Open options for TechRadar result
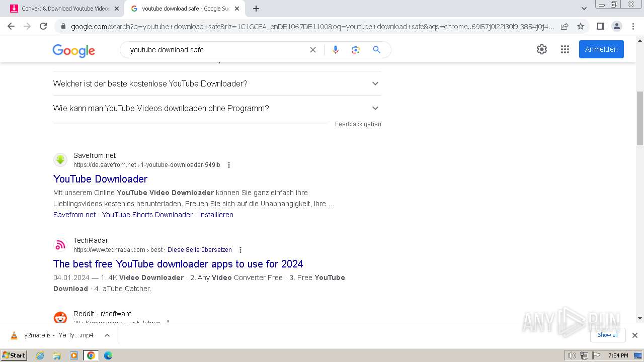 (x=240, y=250)
